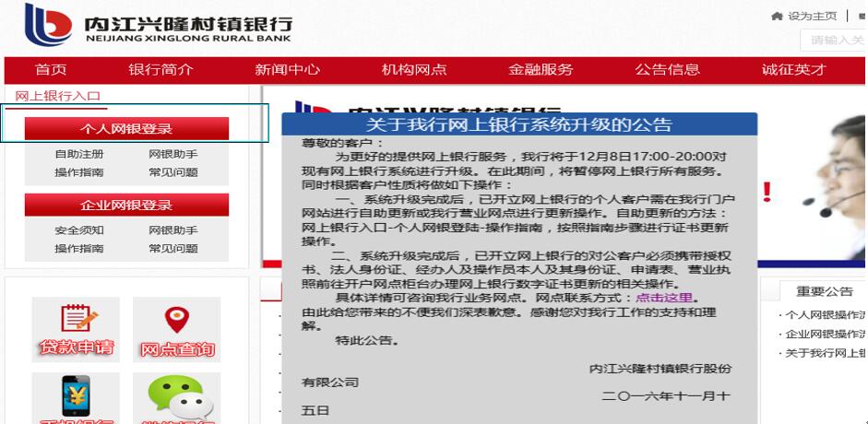Select the 重要公告 tab

pos(824,291)
